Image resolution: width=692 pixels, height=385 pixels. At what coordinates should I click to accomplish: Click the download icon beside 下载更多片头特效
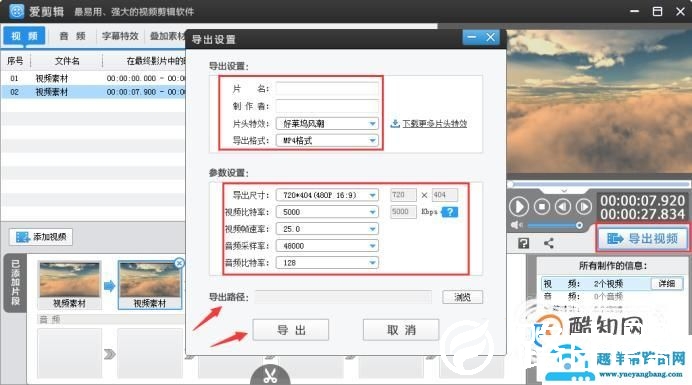(395, 124)
